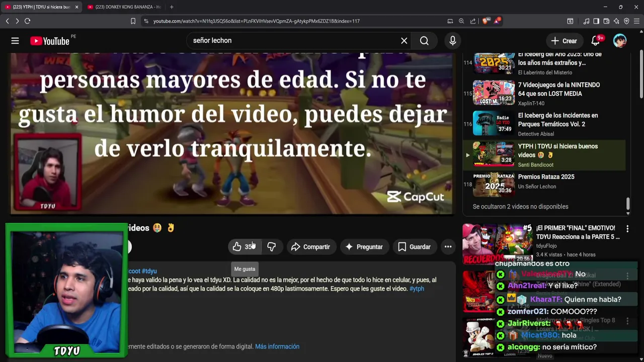Click the Se ocultaron 2 videos notice
Image resolution: width=644 pixels, height=362 pixels.
coord(520,207)
